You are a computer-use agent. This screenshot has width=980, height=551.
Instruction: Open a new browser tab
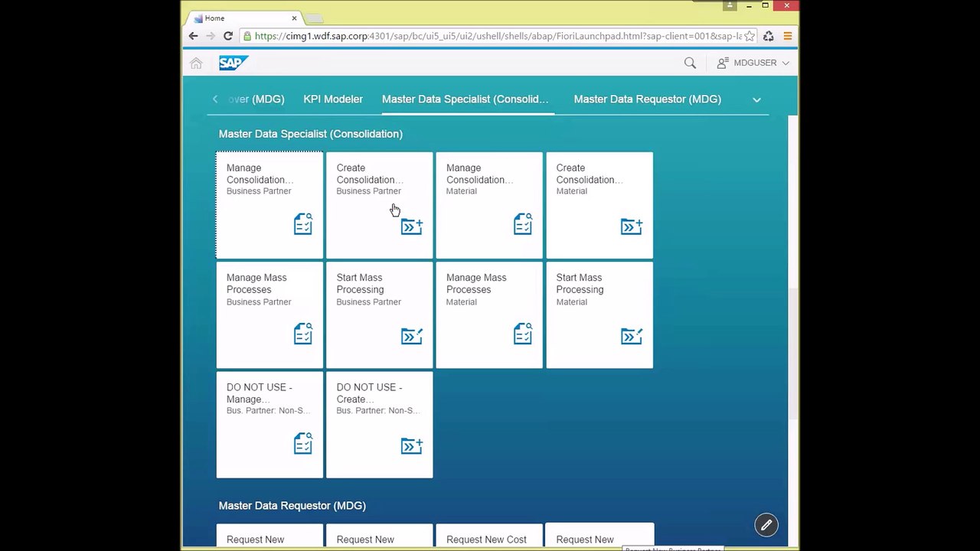coord(315,18)
